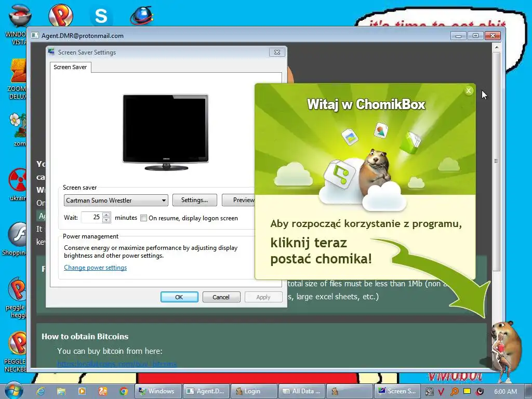Switch to the Agent.D... taskbar window
The width and height of the screenshot is (532, 399).
[x=206, y=391]
